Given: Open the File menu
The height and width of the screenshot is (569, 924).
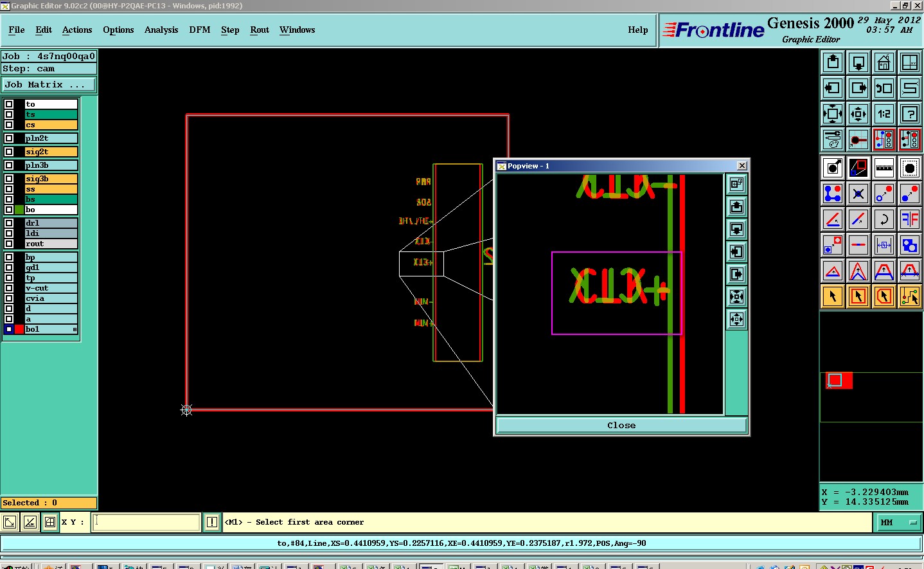Looking at the screenshot, I should [x=17, y=30].
